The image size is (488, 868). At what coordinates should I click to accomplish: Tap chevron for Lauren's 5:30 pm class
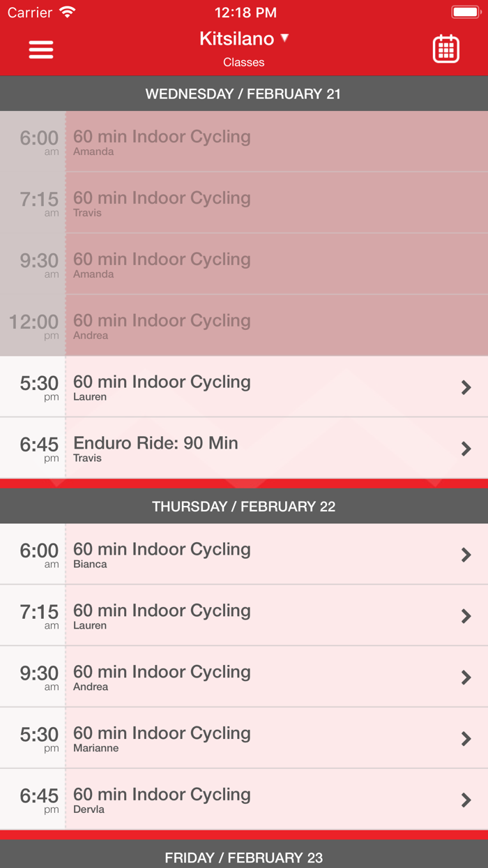pos(466,387)
